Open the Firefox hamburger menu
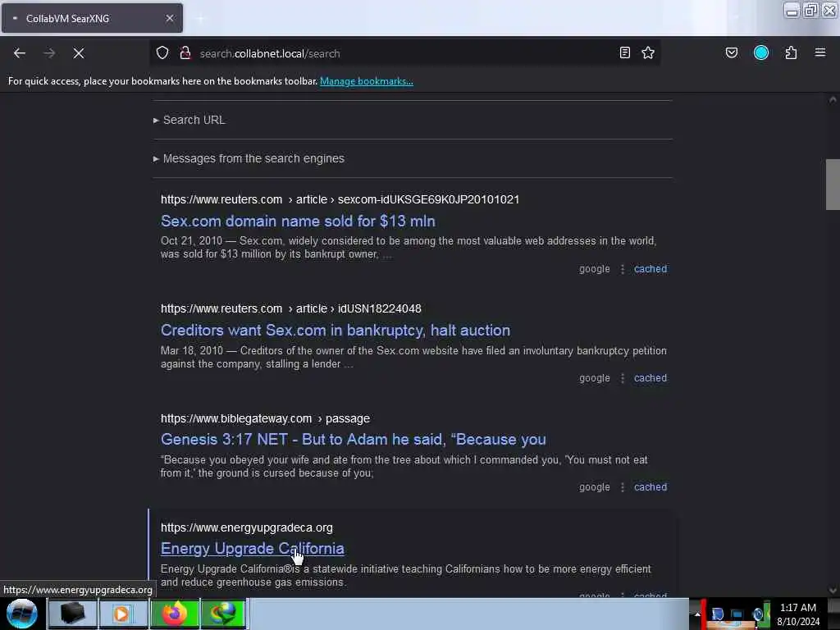Screen dimensions: 840x630 click(x=820, y=52)
